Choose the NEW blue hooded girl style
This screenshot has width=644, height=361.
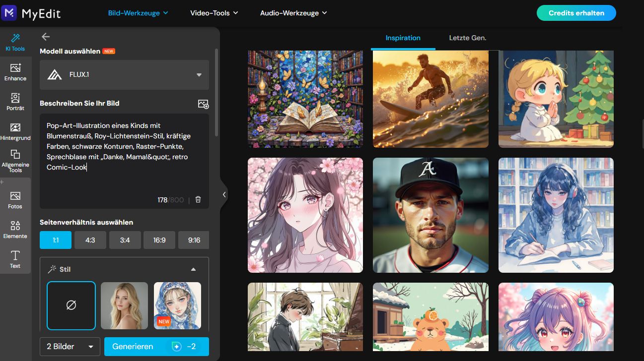tap(177, 305)
